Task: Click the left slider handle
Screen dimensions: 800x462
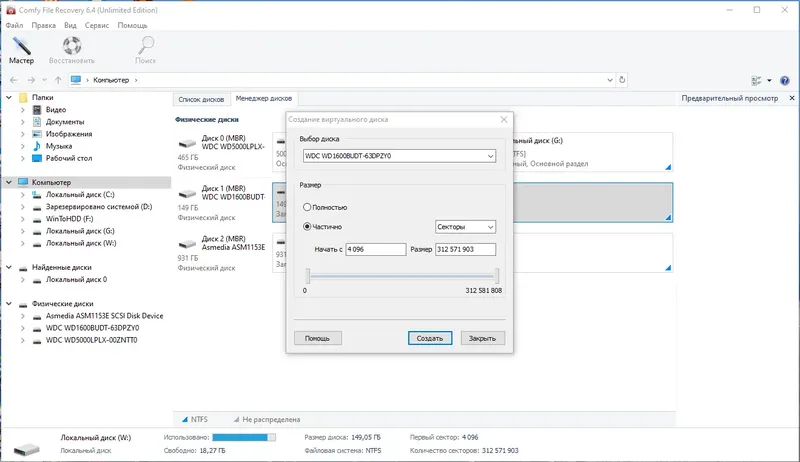Action: pos(308,276)
